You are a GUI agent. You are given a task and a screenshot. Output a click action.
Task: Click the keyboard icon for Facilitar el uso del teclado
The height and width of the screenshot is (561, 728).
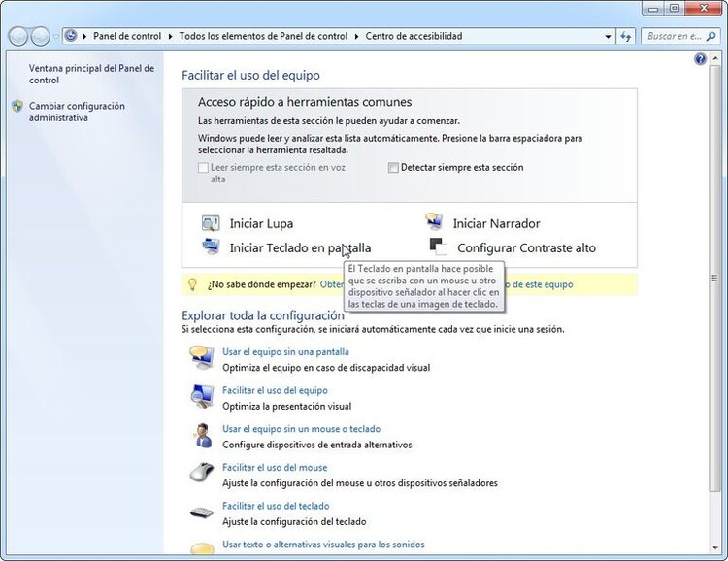[202, 512]
